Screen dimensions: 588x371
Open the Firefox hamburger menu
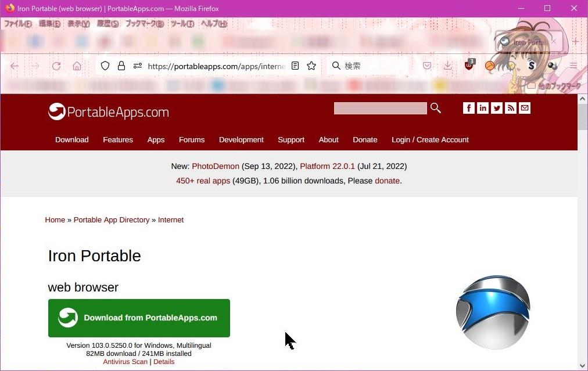[x=573, y=66]
